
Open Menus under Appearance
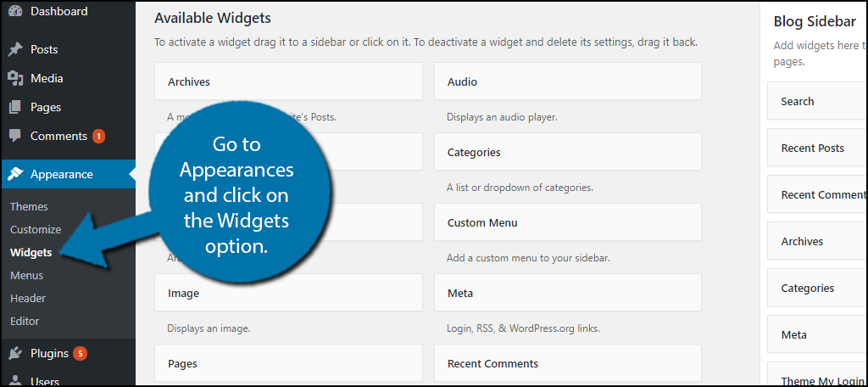(26, 276)
